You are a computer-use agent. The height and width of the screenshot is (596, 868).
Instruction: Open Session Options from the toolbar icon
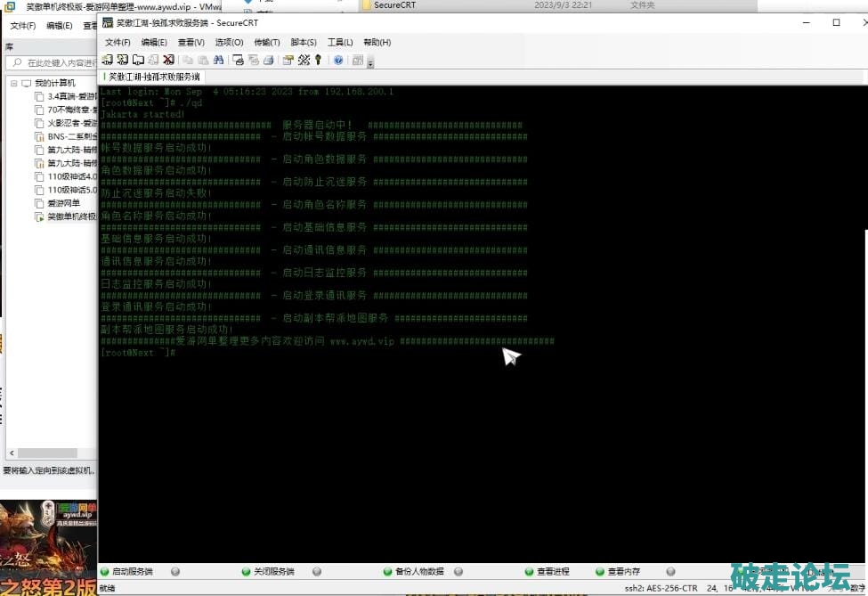tap(288, 60)
